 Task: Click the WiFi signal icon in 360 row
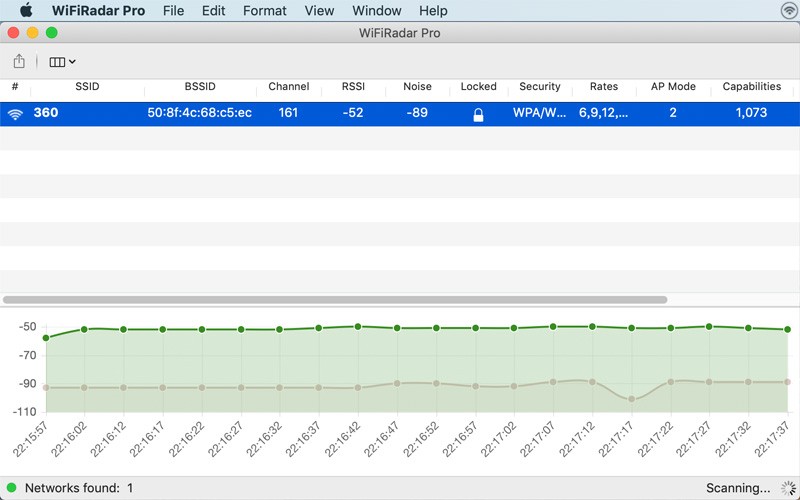point(15,114)
